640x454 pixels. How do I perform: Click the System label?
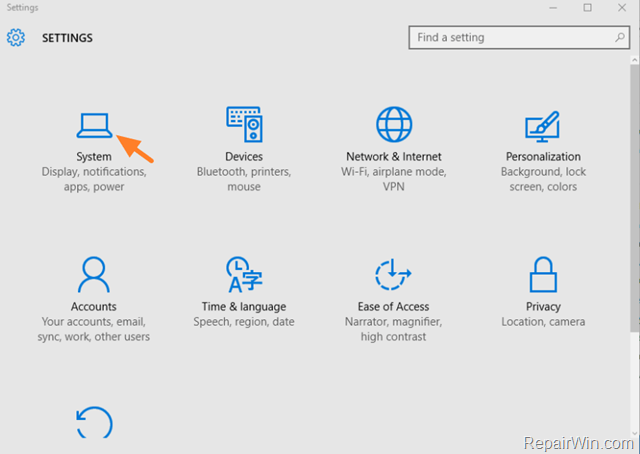[x=94, y=157]
